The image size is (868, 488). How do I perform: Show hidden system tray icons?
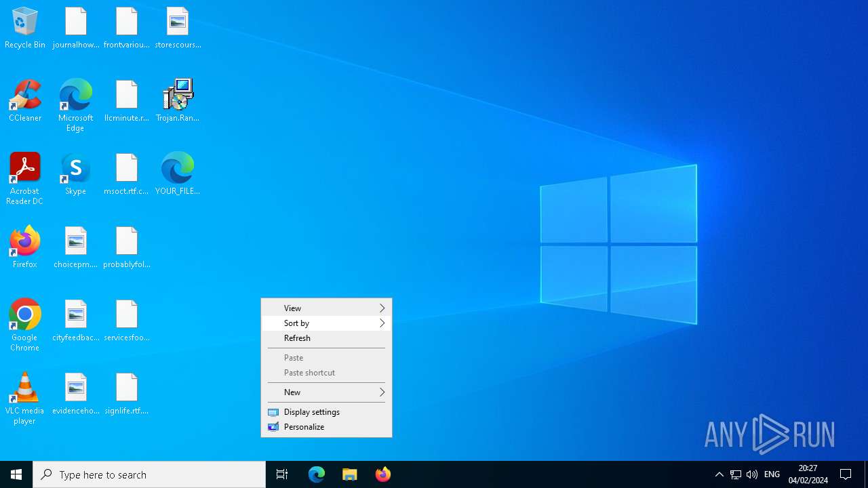719,474
